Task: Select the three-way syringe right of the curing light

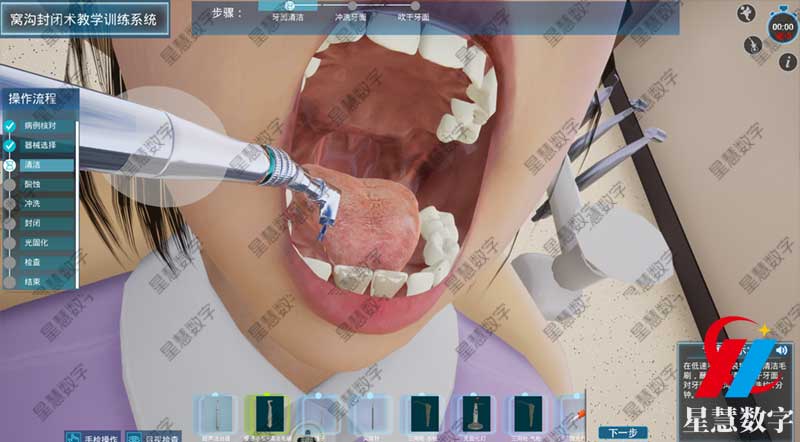Action: pyautogui.click(x=527, y=414)
